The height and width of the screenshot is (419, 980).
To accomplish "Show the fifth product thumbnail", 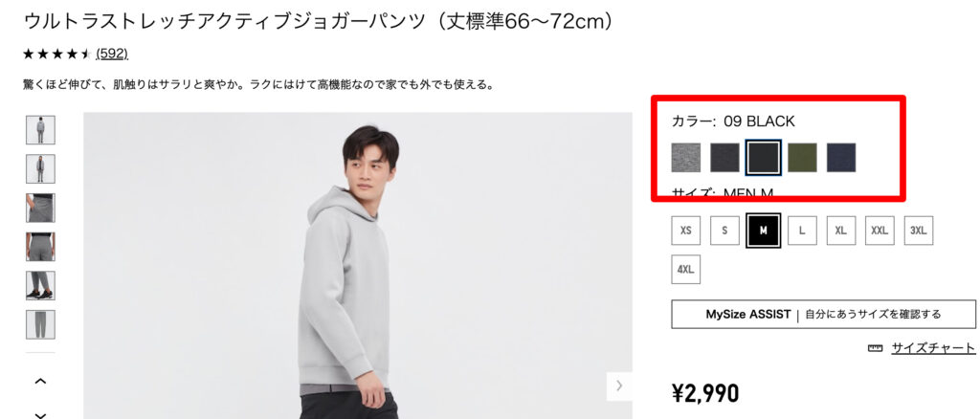I will pyautogui.click(x=40, y=285).
